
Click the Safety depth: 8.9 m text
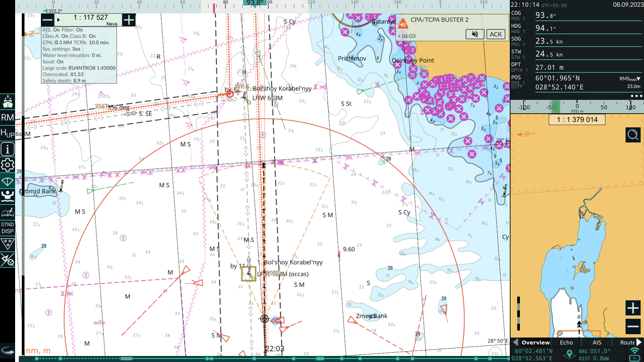[64, 80]
